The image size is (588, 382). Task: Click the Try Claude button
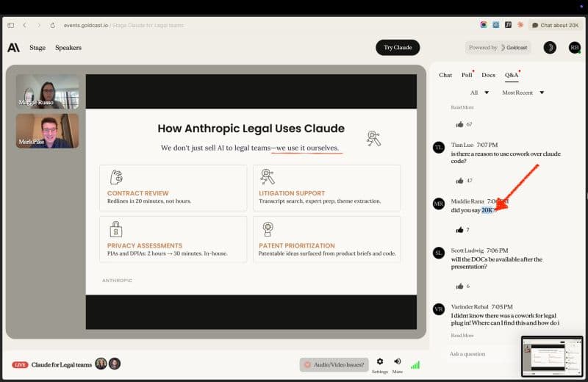(x=398, y=48)
